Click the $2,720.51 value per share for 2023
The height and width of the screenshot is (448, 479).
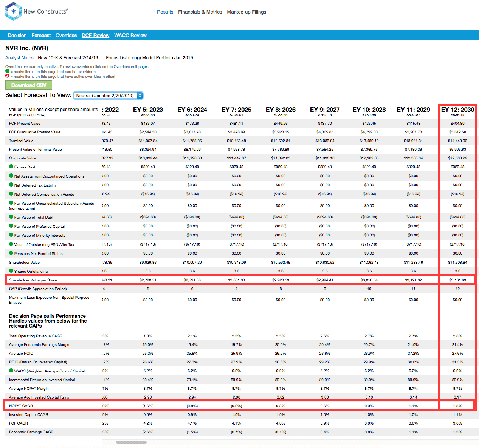148,280
